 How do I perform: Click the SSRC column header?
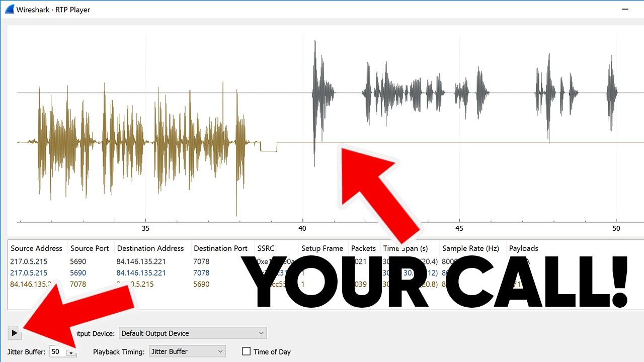pyautogui.click(x=267, y=248)
